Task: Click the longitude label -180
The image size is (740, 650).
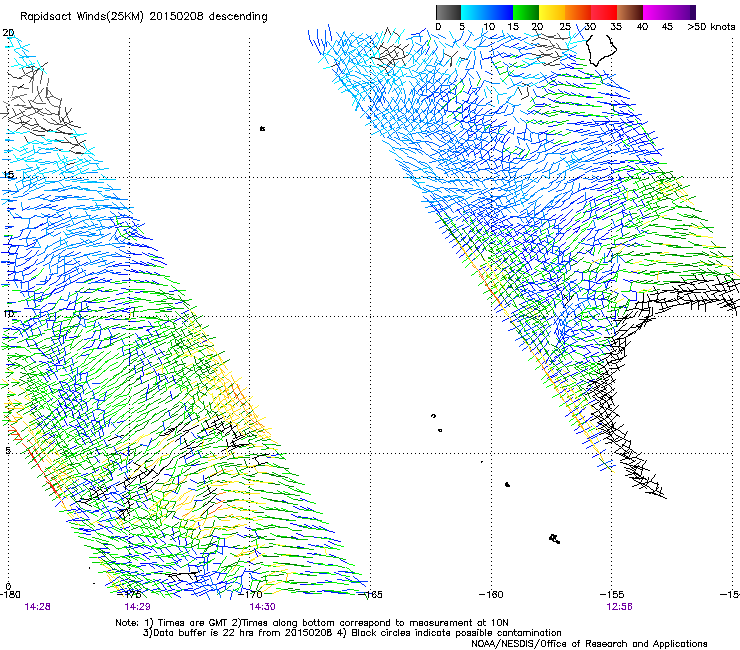Action: click(10, 594)
